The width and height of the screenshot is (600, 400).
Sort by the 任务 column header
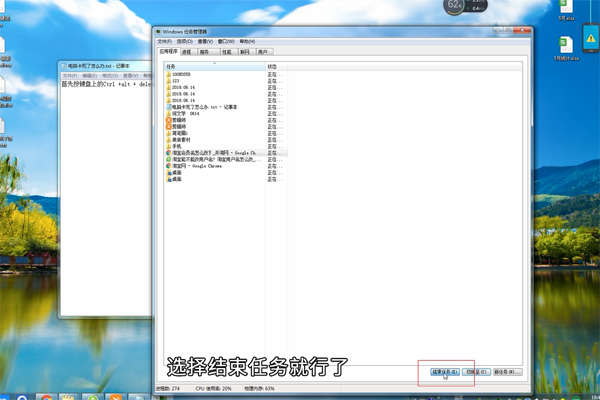215,67
